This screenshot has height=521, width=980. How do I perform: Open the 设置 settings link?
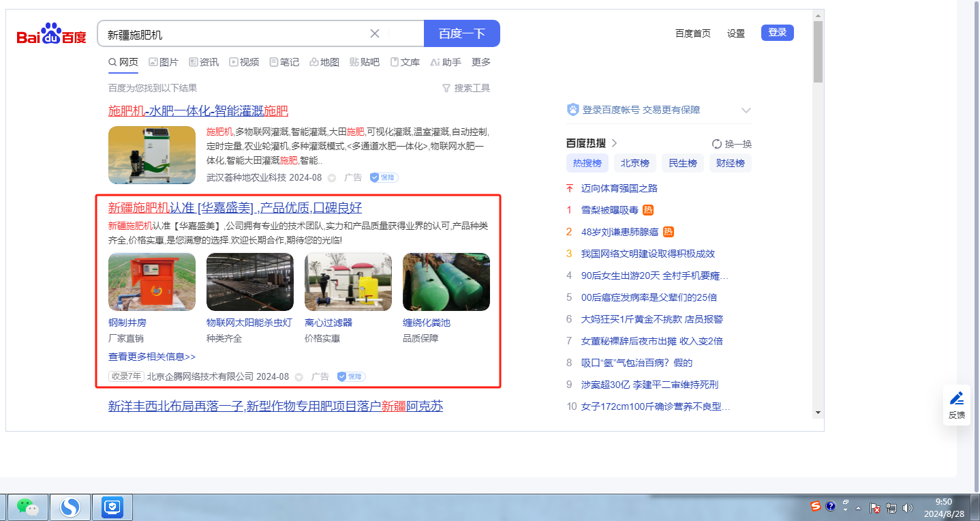[736, 33]
